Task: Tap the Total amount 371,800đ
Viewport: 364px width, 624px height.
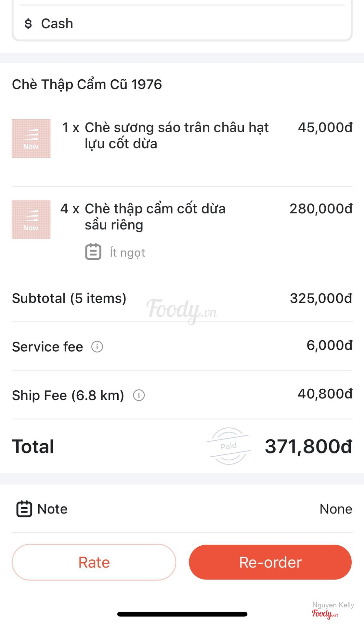Action: (x=308, y=447)
